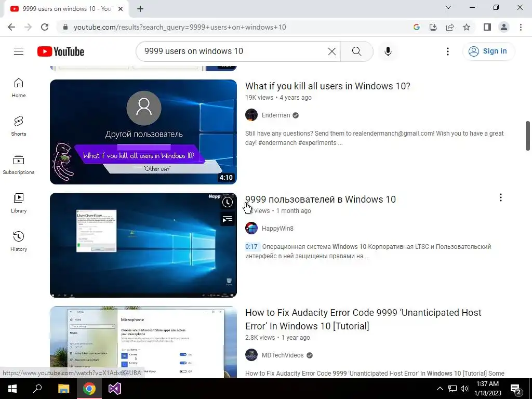
Task: Close the 9999 users YouTube tab
Action: click(x=121, y=9)
